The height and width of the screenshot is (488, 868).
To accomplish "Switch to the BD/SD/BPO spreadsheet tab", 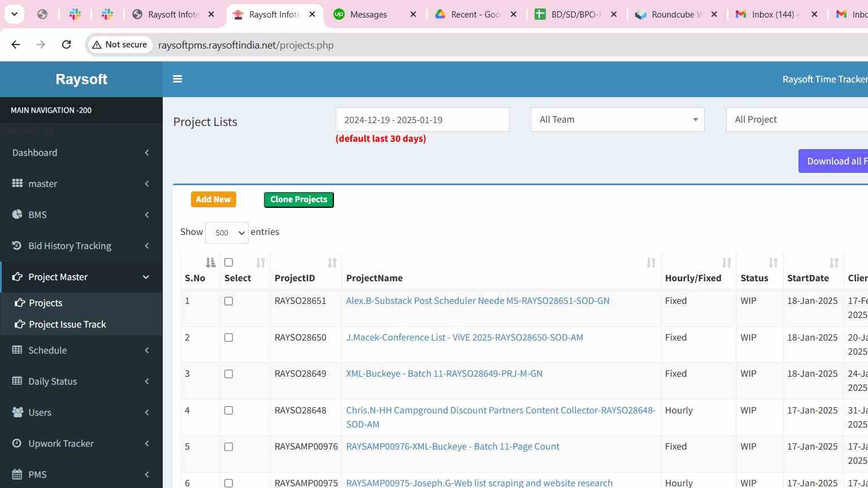I will pos(576,14).
